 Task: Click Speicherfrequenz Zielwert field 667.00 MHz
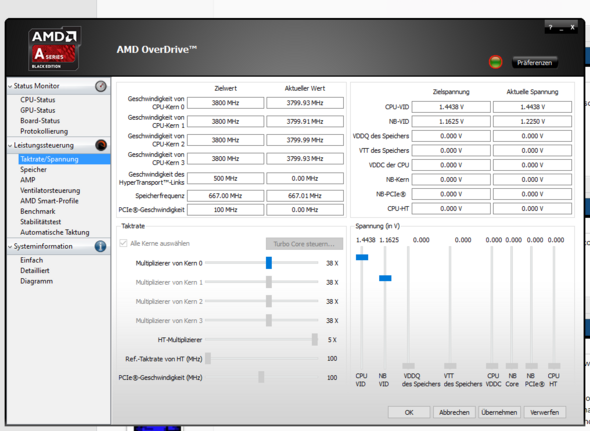point(225,196)
